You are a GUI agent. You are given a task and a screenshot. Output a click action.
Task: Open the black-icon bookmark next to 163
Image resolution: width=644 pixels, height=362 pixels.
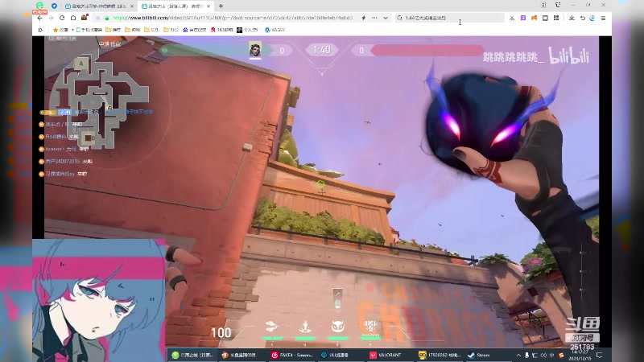pyautogui.click(x=247, y=30)
